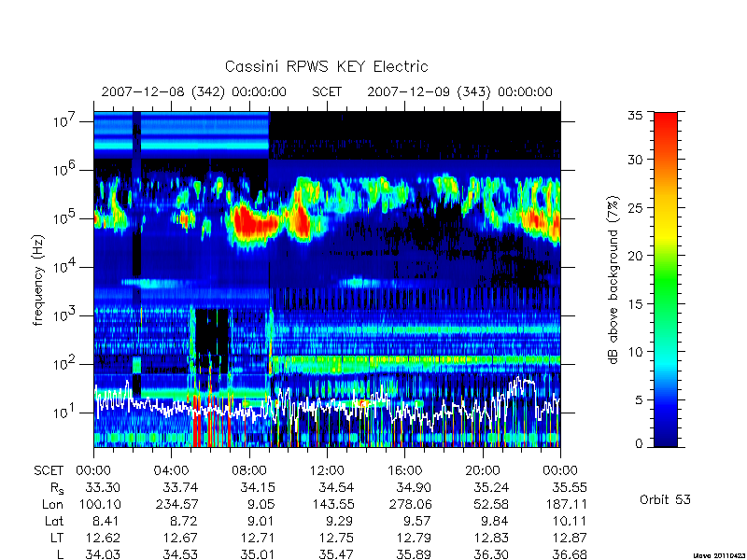This screenshot has width=747, height=560.
Task: Click the 'LT' row label
Action: click(57, 539)
